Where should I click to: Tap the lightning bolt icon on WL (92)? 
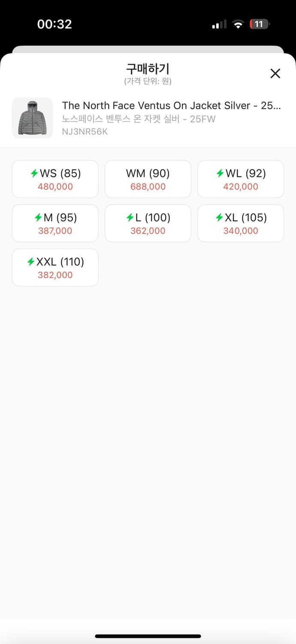[x=220, y=173]
